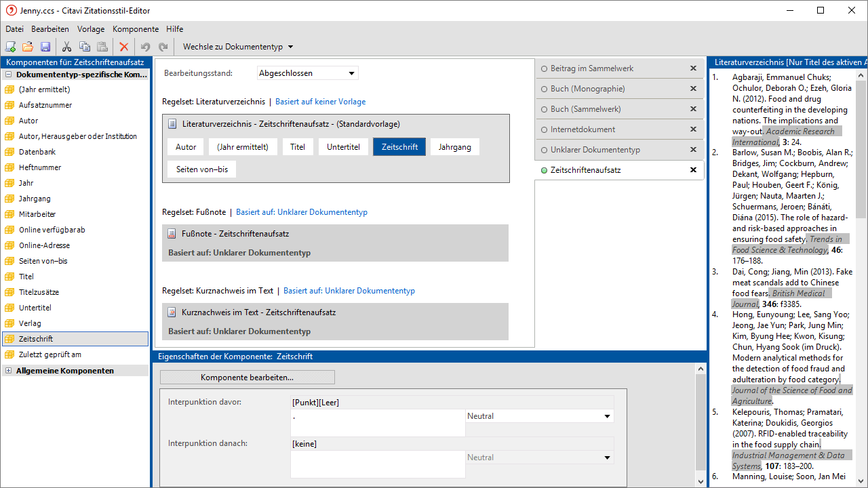Click the 'Basiert auf keiner Vorlage' link
The image size is (868, 488).
(320, 102)
